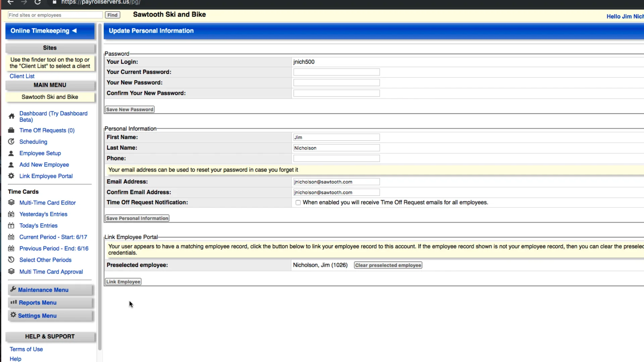
Task: Enable the Time Off Request Notification checkbox
Action: click(x=298, y=202)
